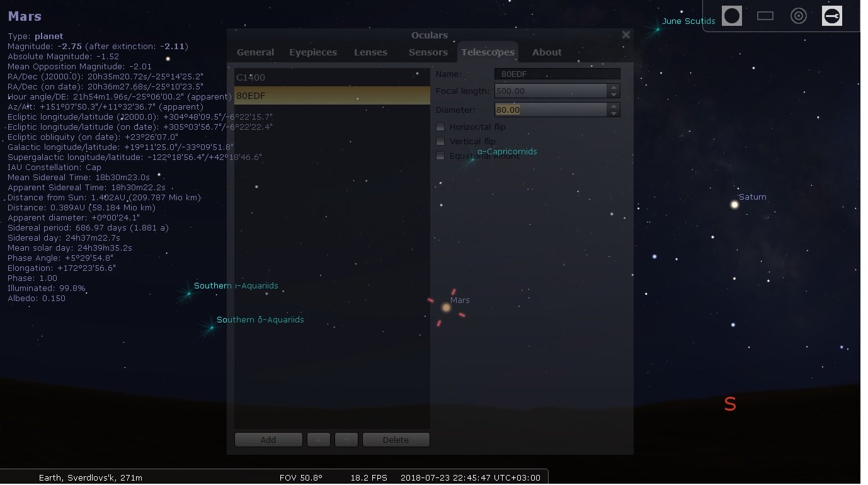The height and width of the screenshot is (485, 868).
Task: Decrease Diameter with down arrow
Action: coord(614,113)
